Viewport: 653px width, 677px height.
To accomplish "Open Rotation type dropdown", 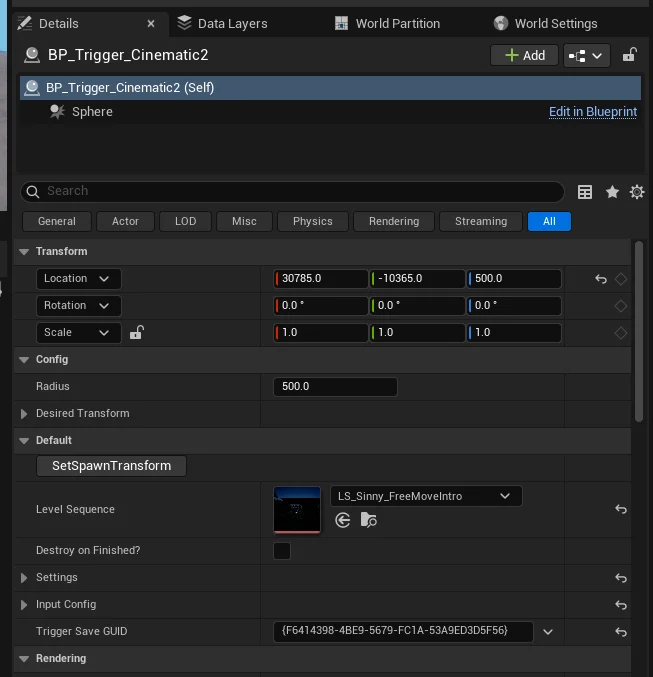I will [x=79, y=306].
